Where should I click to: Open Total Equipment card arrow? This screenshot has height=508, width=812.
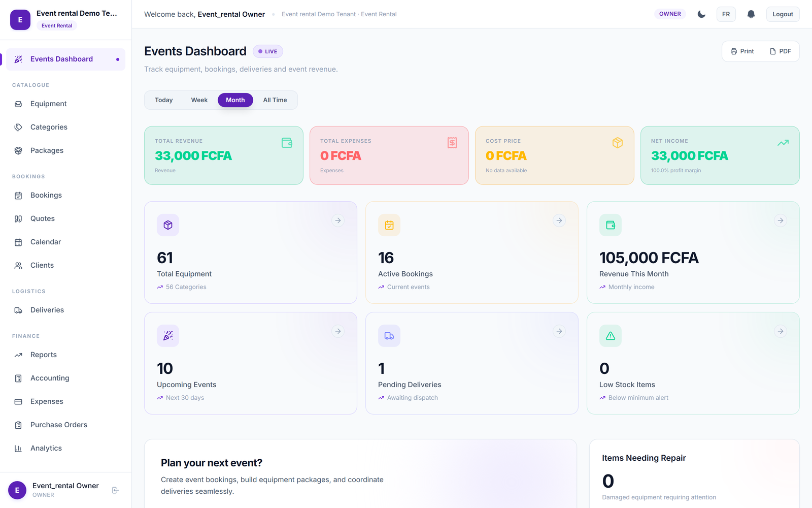point(338,220)
